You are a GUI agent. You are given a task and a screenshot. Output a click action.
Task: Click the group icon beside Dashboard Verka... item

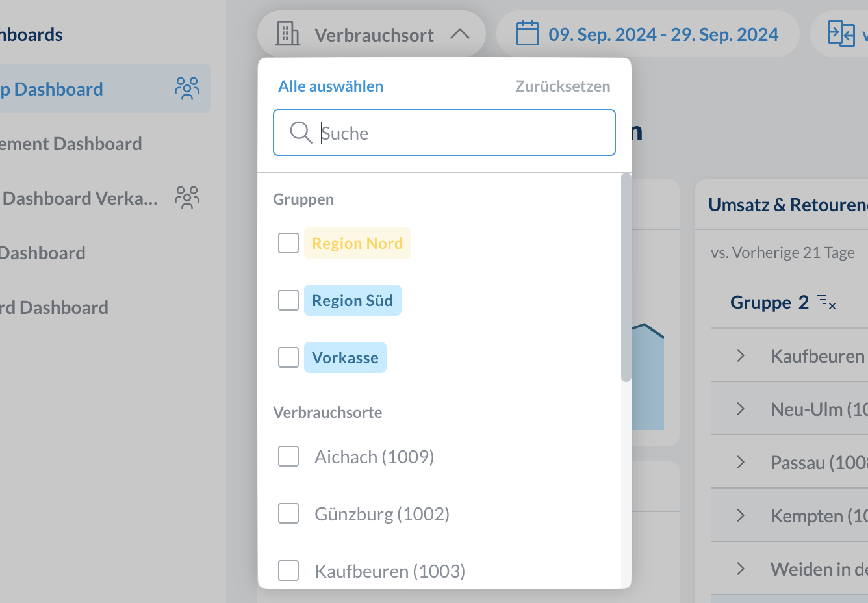click(x=187, y=198)
